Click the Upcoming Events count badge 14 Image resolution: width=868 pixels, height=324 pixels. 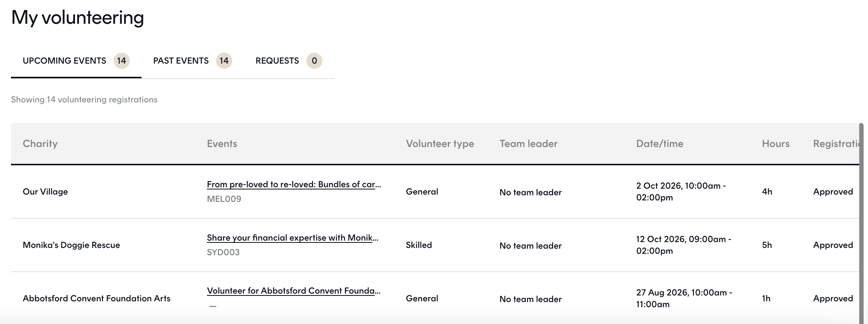(x=122, y=61)
